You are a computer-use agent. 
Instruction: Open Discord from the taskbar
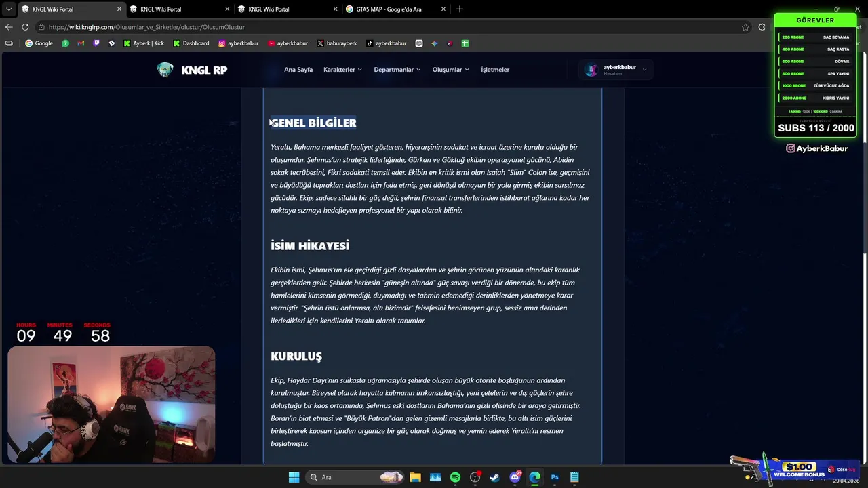click(x=515, y=477)
